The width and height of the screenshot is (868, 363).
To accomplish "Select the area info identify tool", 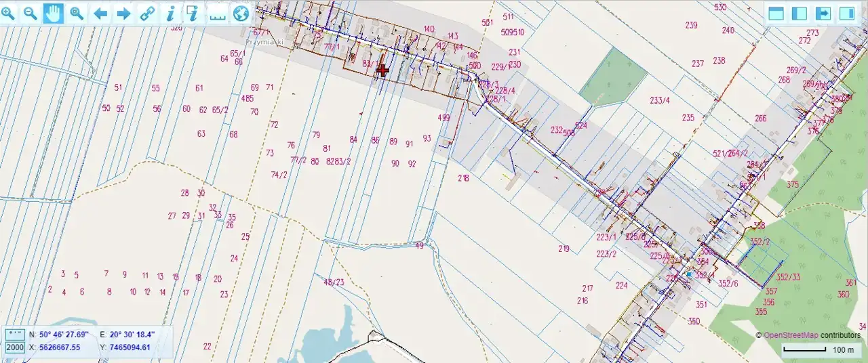I will point(193,13).
